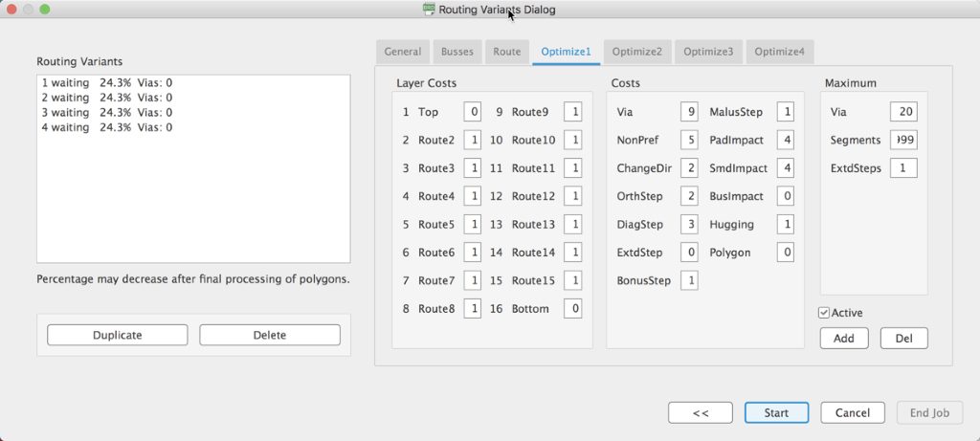The width and height of the screenshot is (980, 441).
Task: Edit the Top layer cost field
Action: [x=473, y=112]
